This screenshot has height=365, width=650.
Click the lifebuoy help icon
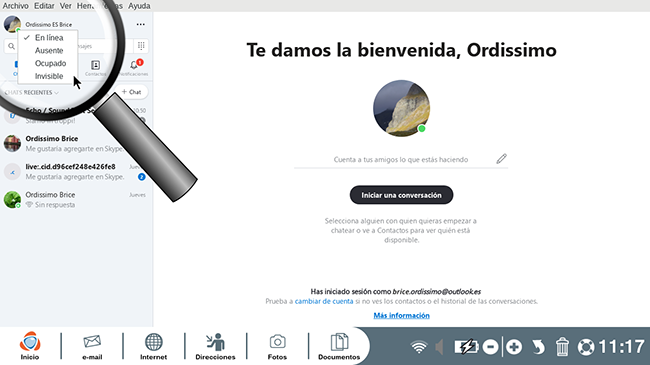coord(586,347)
